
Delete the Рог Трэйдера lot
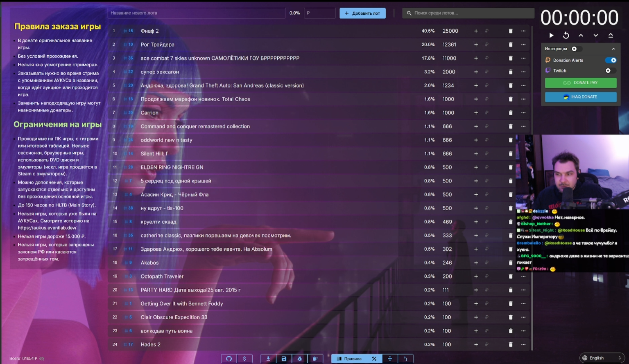(511, 45)
